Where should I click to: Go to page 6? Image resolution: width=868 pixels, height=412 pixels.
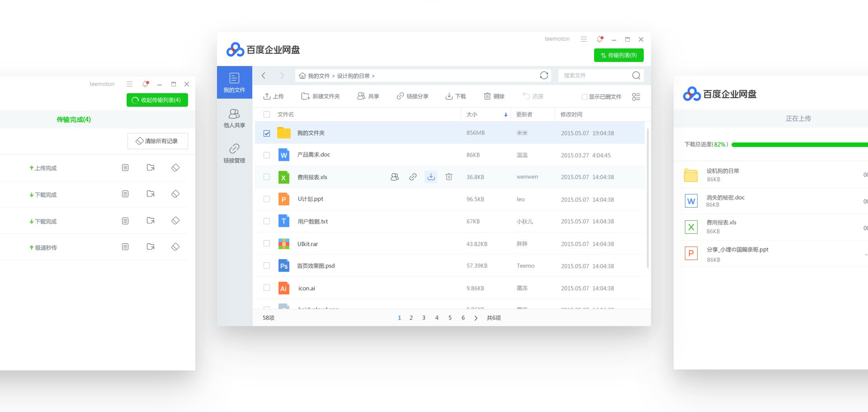pyautogui.click(x=463, y=318)
